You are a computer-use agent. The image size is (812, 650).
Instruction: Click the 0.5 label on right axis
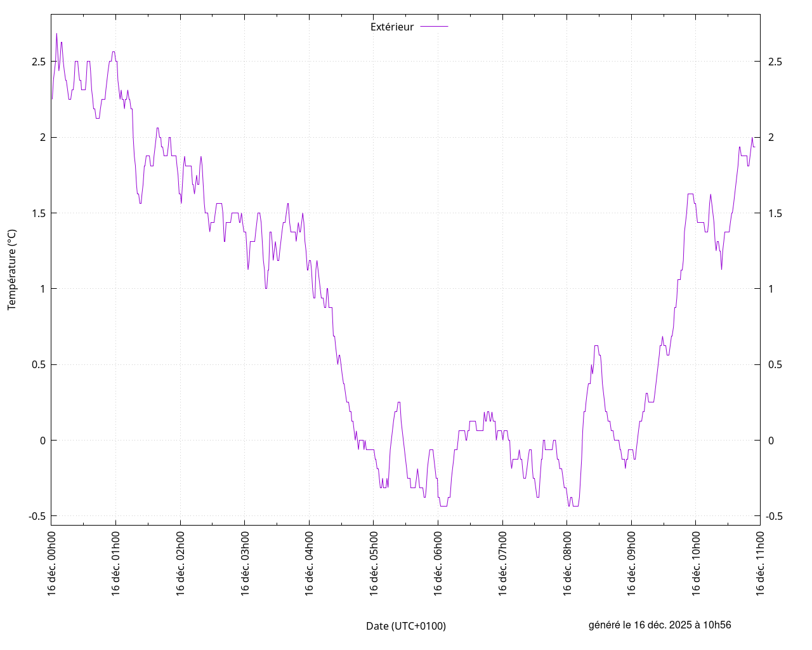click(x=775, y=365)
